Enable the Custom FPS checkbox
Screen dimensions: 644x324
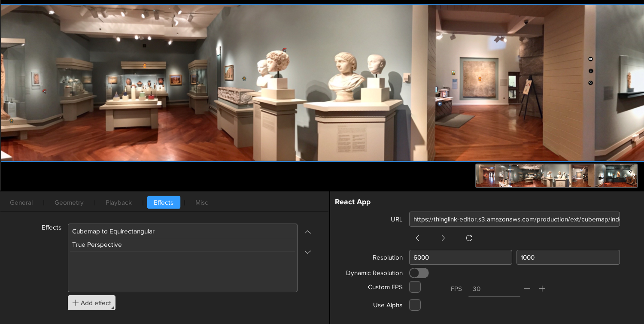(x=415, y=287)
